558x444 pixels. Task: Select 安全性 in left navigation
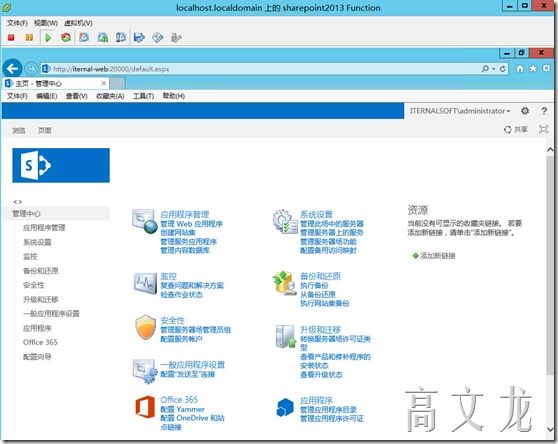[33, 285]
